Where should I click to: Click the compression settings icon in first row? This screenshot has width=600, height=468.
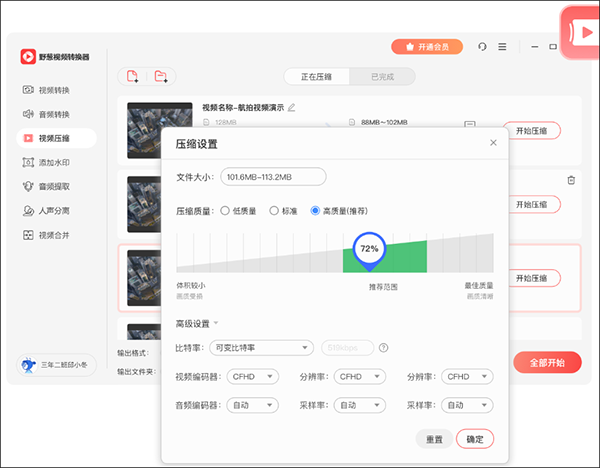click(470, 124)
